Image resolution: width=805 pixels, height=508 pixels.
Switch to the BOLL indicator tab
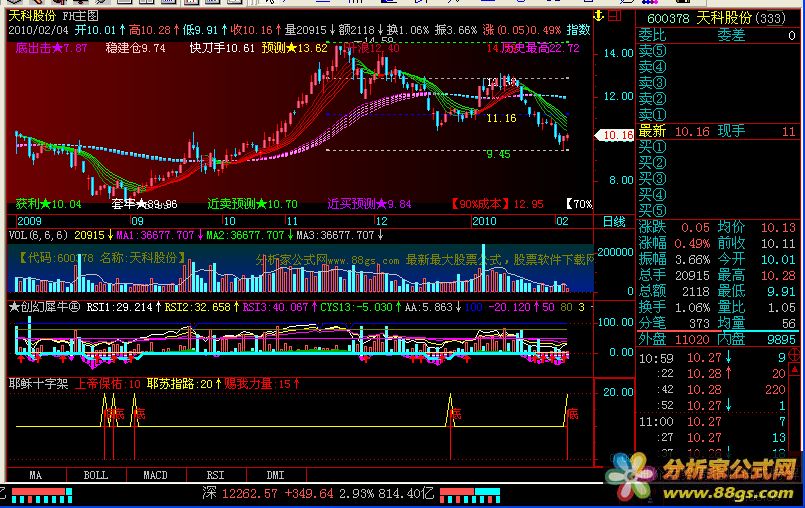click(x=95, y=474)
